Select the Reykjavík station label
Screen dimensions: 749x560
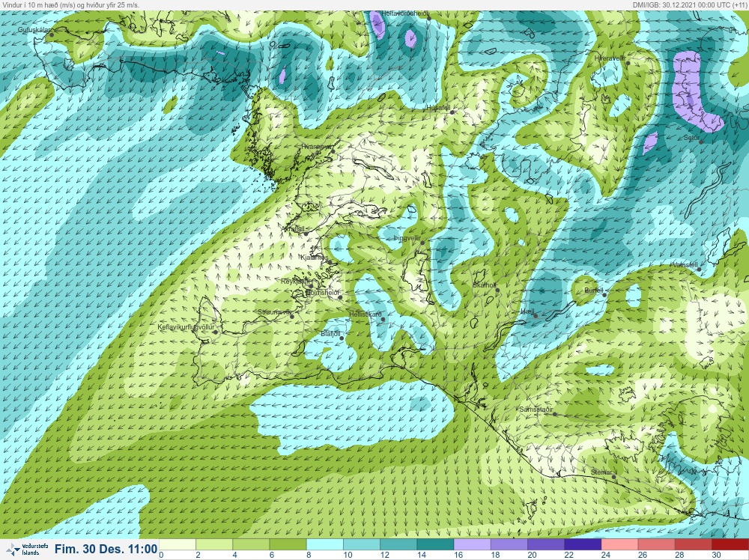296,281
